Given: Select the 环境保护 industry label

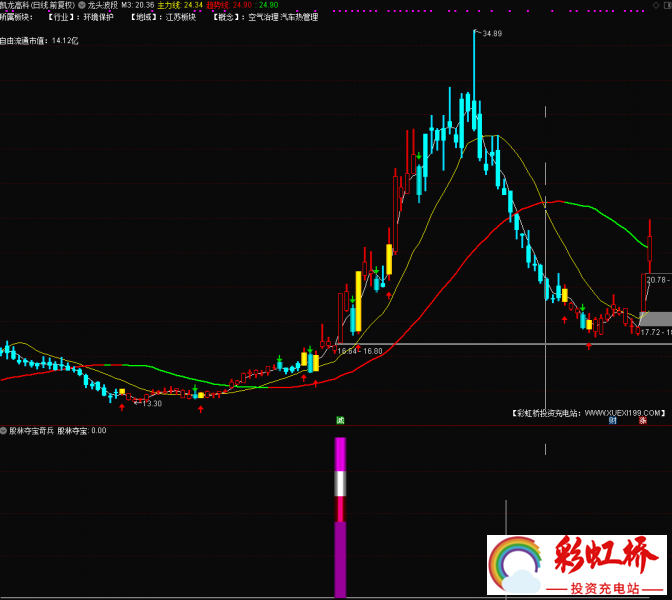Looking at the screenshot, I should coord(97,17).
